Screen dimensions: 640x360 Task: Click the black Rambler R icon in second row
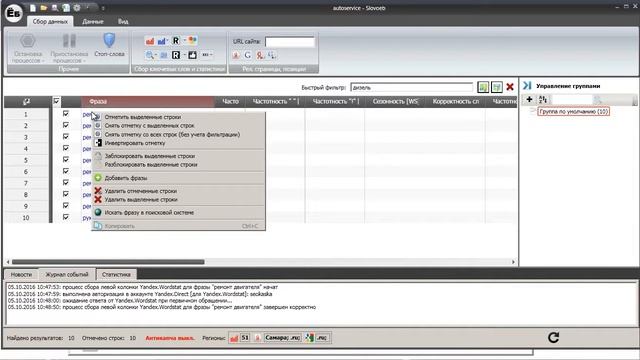pyautogui.click(x=176, y=55)
